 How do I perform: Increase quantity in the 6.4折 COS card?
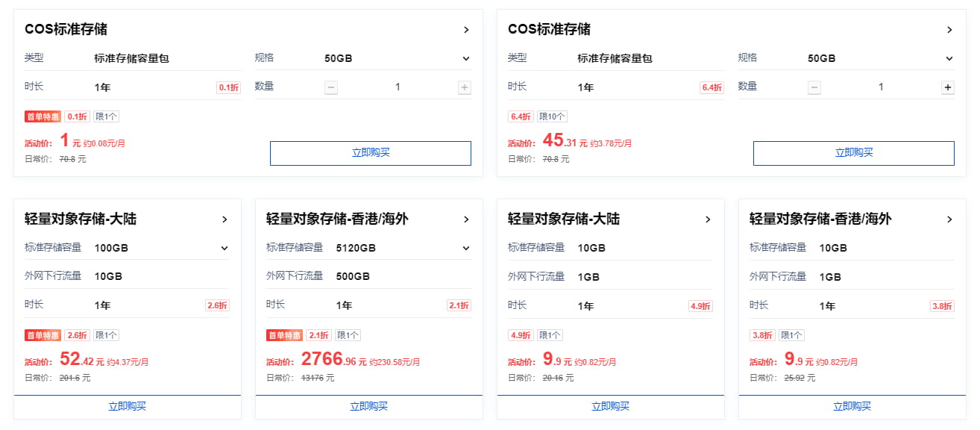948,87
